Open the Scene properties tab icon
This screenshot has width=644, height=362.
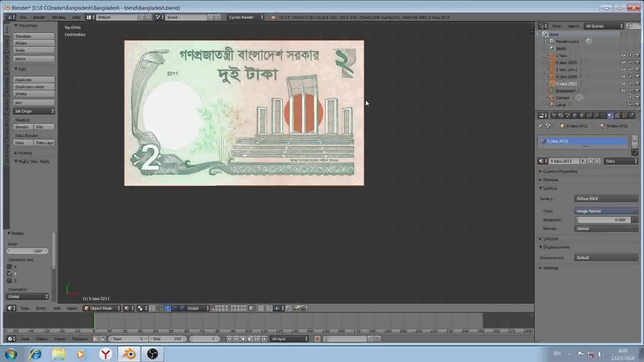click(568, 116)
